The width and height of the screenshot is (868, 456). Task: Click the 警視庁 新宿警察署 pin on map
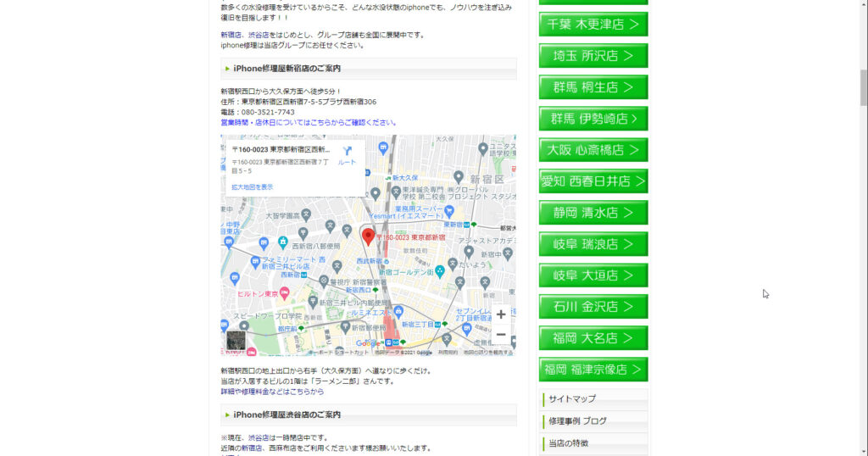324,281
